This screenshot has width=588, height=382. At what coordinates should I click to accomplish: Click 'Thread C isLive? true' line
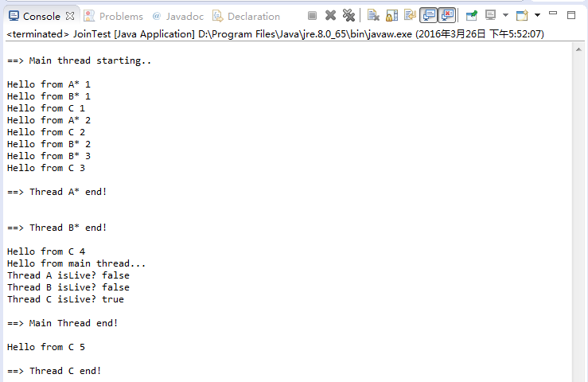(65, 299)
